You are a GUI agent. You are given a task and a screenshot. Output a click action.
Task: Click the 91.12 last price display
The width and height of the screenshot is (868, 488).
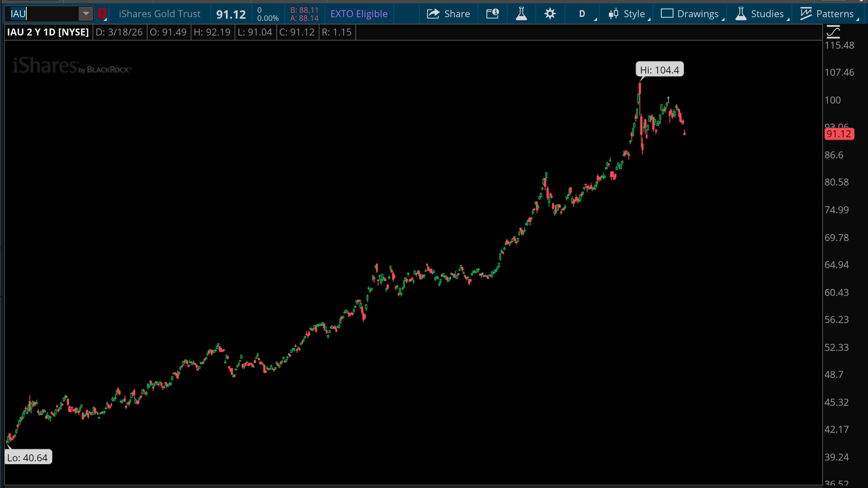tap(231, 14)
